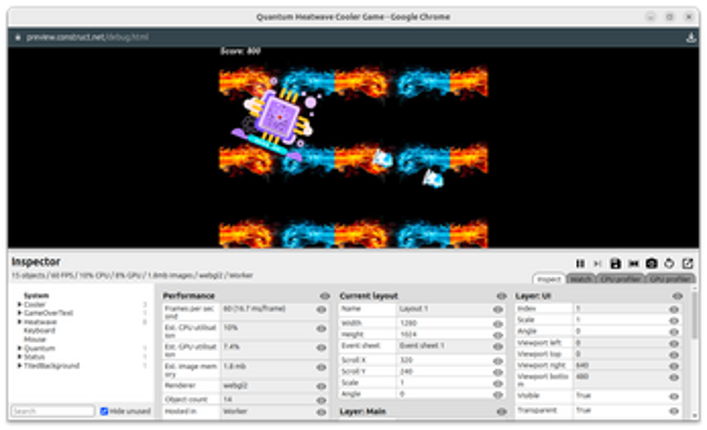Viewport: 707px width, 430px height.
Task: Watch the Est. image memory row
Action: 321,367
